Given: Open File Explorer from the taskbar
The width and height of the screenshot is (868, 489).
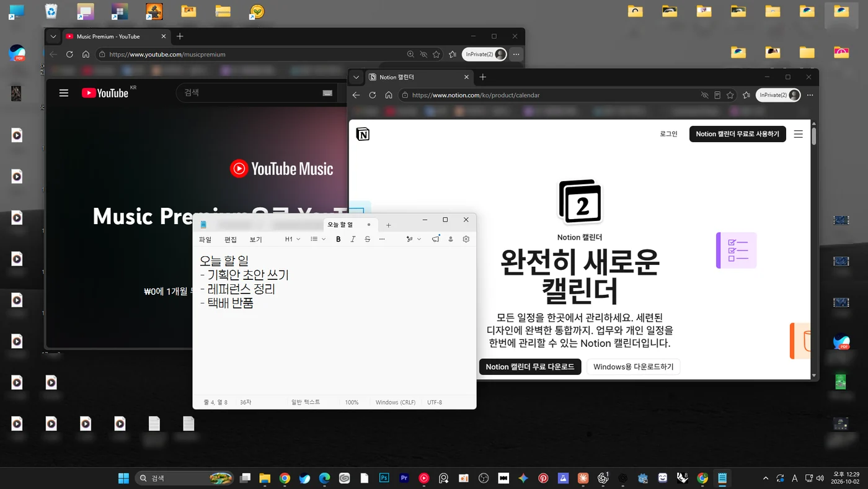Looking at the screenshot, I should click(x=265, y=478).
